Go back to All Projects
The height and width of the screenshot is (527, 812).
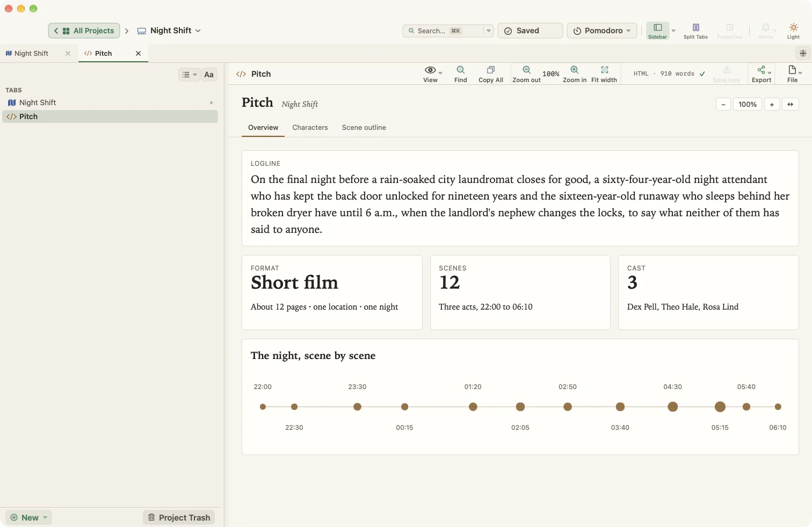coord(84,31)
